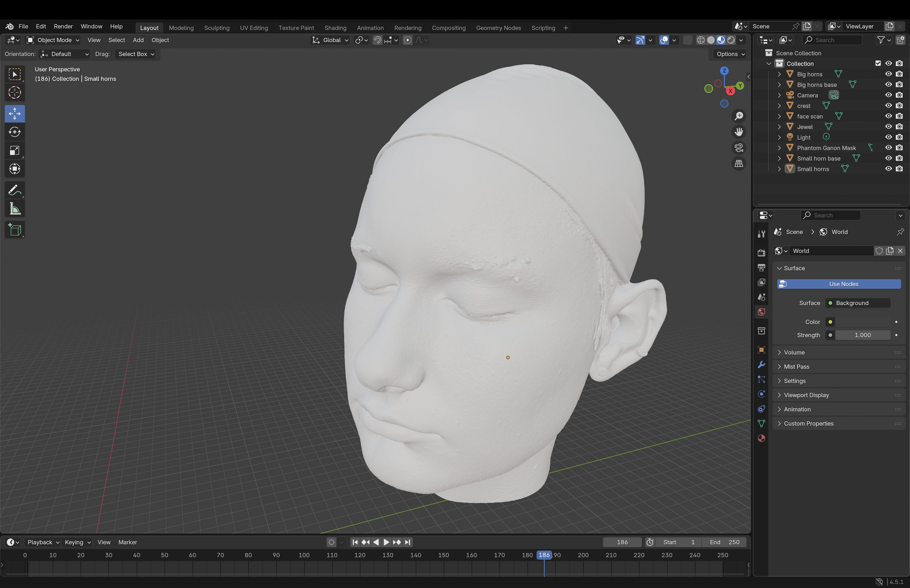Open the Global orientation dropdown
Viewport: 910px width, 588px height.
coord(330,40)
